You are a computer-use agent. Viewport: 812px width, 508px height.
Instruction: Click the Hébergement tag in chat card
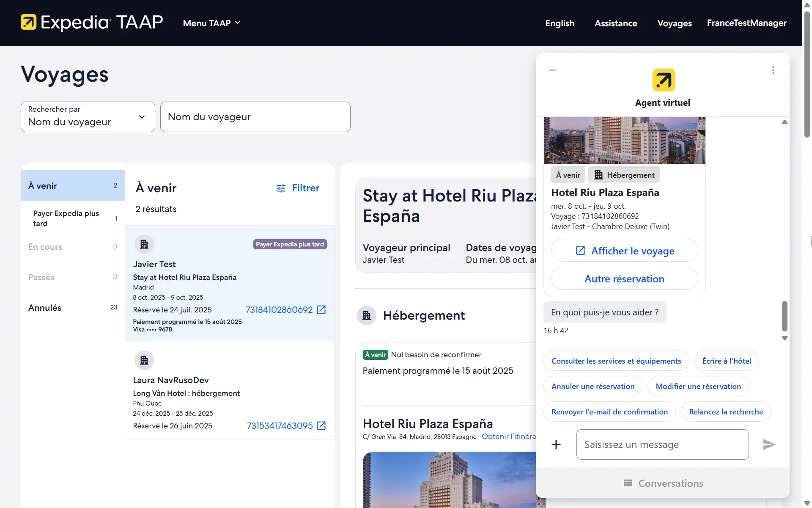coord(624,175)
